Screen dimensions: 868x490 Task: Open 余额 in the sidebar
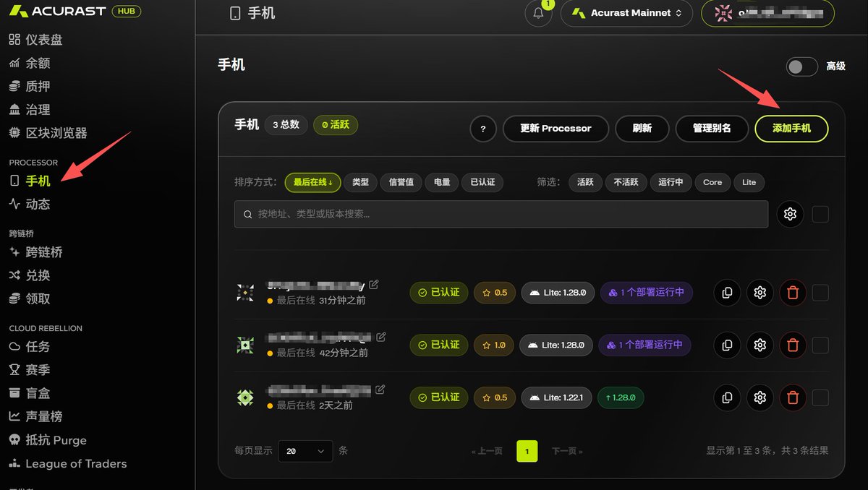[x=30, y=63]
